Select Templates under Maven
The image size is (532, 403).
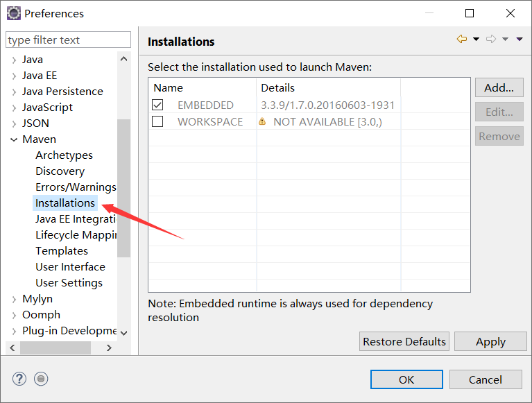tap(62, 251)
